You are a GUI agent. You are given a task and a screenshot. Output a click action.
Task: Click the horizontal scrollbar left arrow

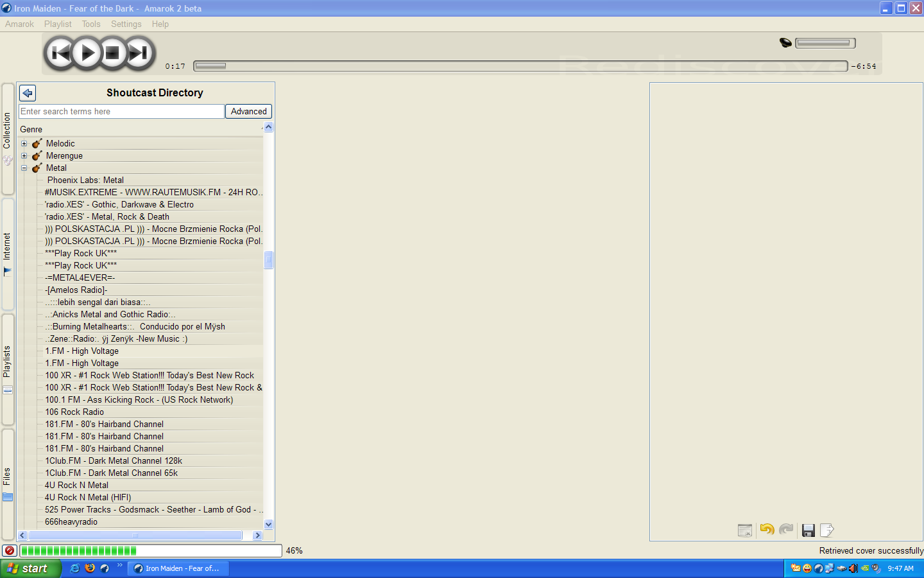pyautogui.click(x=23, y=535)
